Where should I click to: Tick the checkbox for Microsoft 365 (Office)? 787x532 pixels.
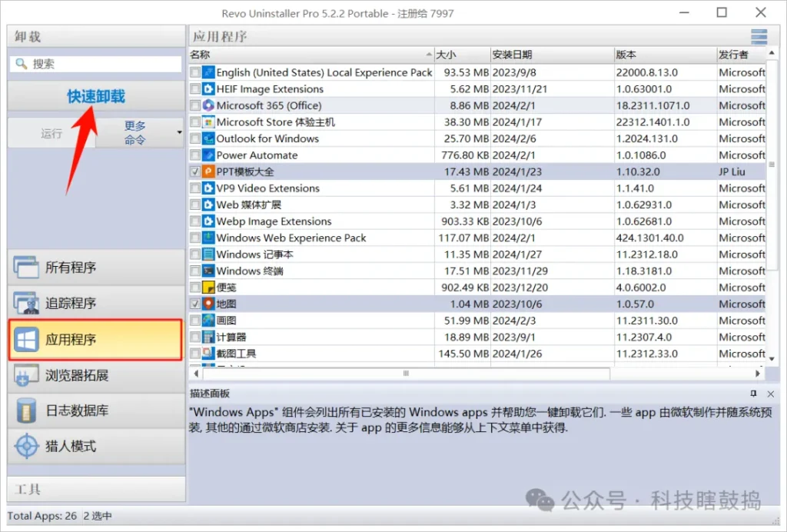click(194, 105)
